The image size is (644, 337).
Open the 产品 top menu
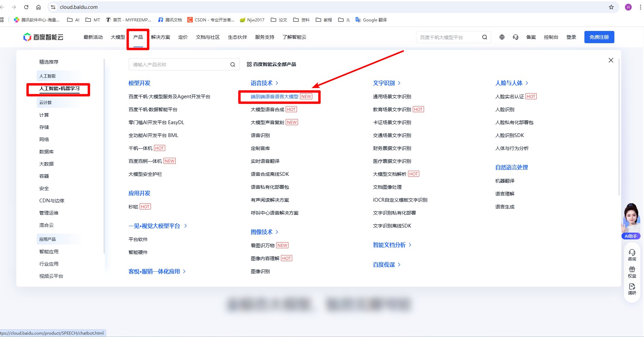tap(138, 37)
